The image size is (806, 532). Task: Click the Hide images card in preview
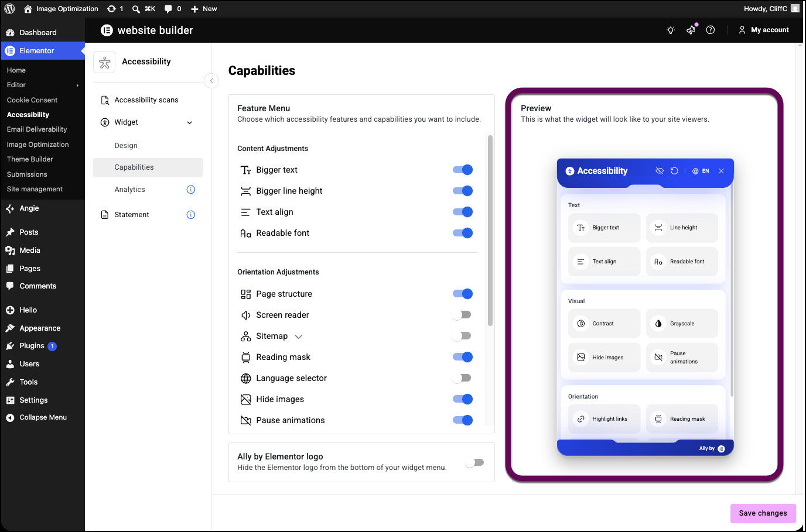click(x=604, y=358)
